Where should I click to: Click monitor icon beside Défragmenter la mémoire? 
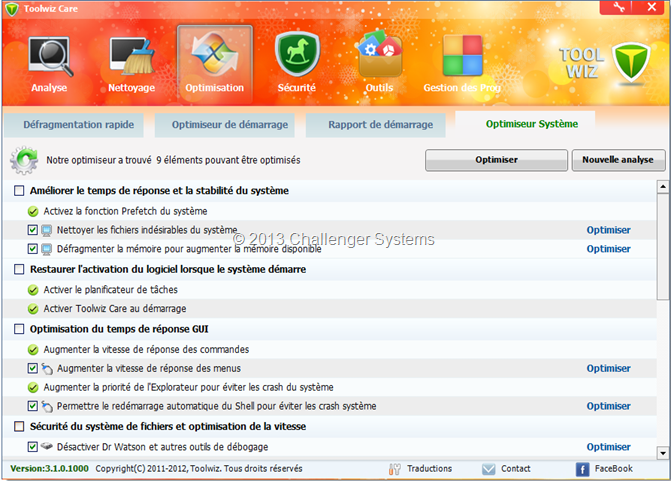[x=47, y=249]
